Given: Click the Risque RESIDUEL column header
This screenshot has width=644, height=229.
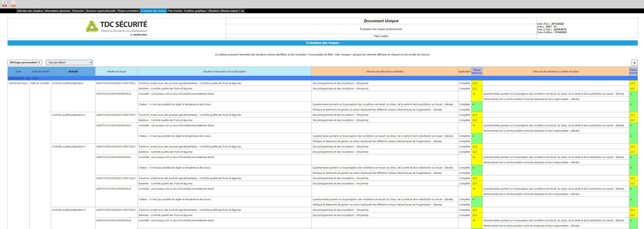Looking at the screenshot, I should pos(477,72).
